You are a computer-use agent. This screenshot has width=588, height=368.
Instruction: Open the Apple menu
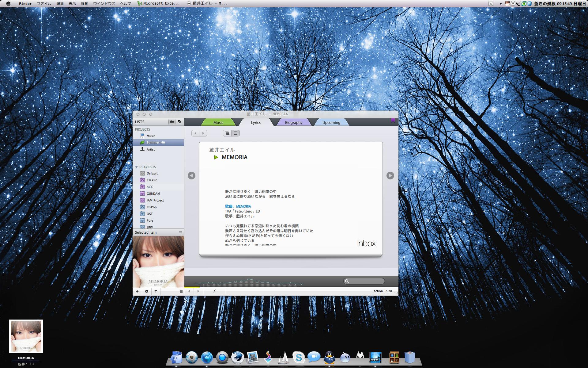(x=8, y=3)
